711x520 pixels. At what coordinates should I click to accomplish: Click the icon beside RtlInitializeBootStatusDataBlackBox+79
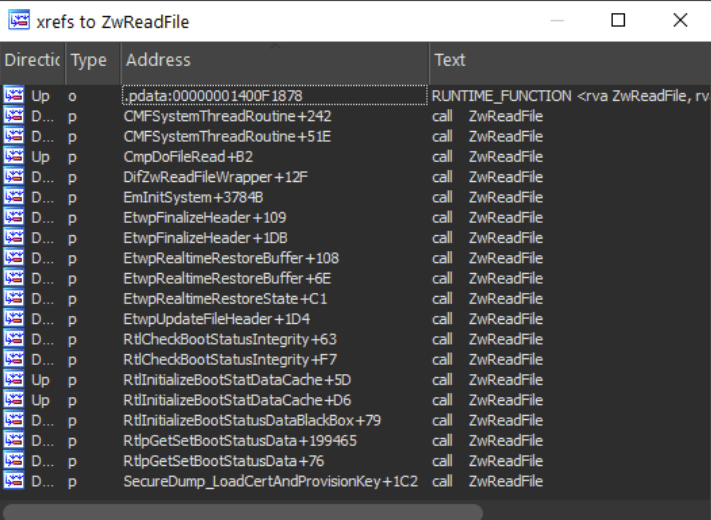coord(14,420)
